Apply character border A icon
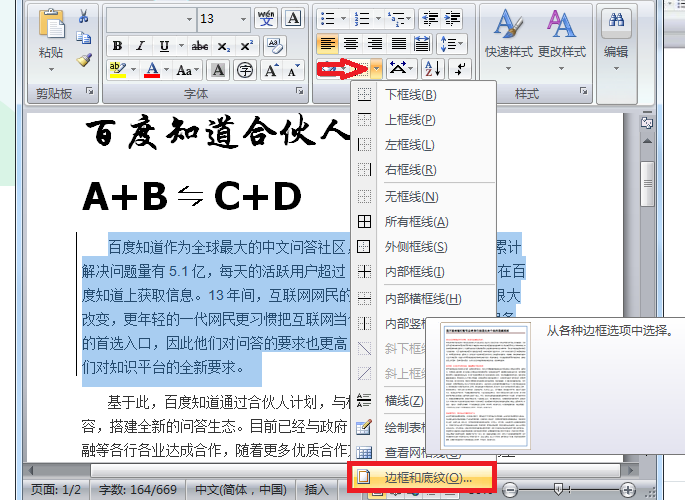This screenshot has width=685, height=500. point(293,18)
